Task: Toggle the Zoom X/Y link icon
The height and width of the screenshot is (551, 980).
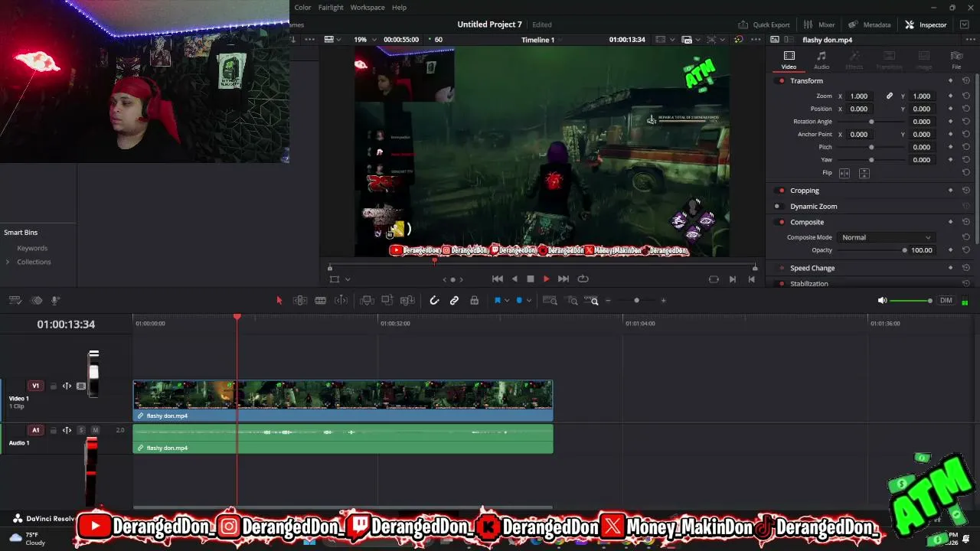Action: pyautogui.click(x=890, y=96)
